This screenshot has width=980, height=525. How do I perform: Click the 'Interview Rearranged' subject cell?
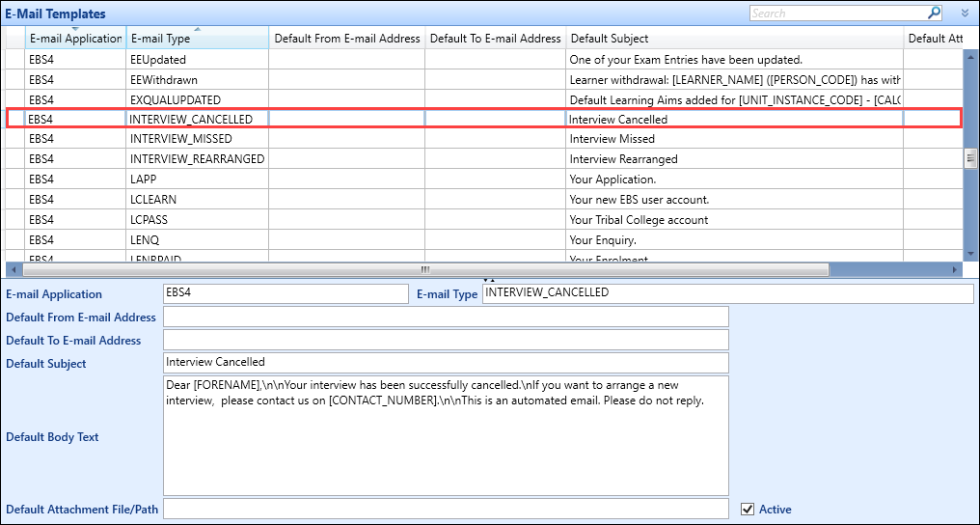click(735, 158)
